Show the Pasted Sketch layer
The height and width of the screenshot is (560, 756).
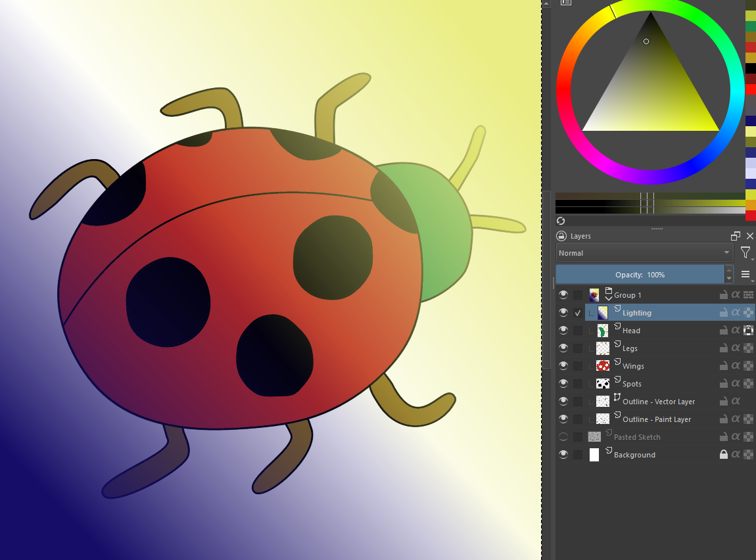(x=563, y=437)
